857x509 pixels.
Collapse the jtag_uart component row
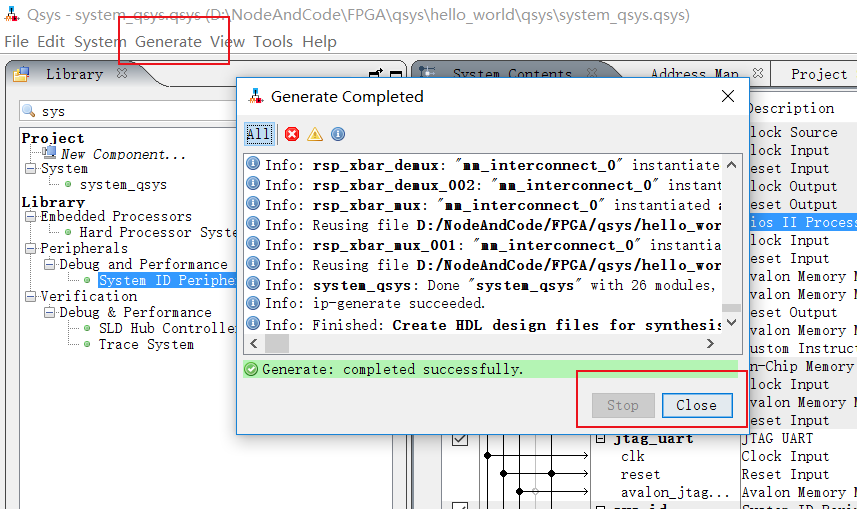click(x=600, y=438)
